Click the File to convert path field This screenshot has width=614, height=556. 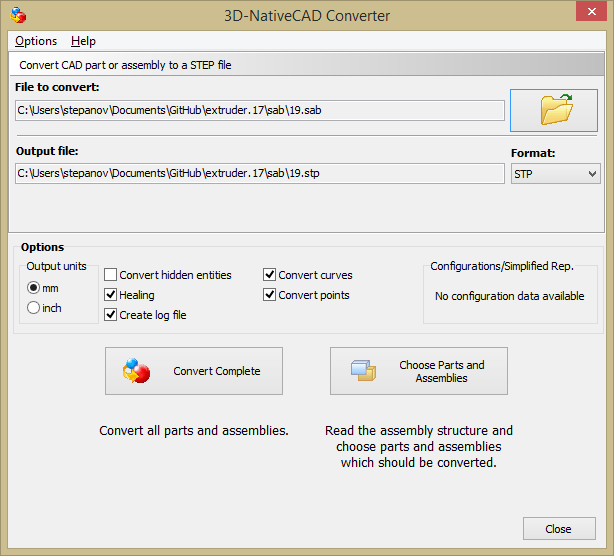click(260, 110)
